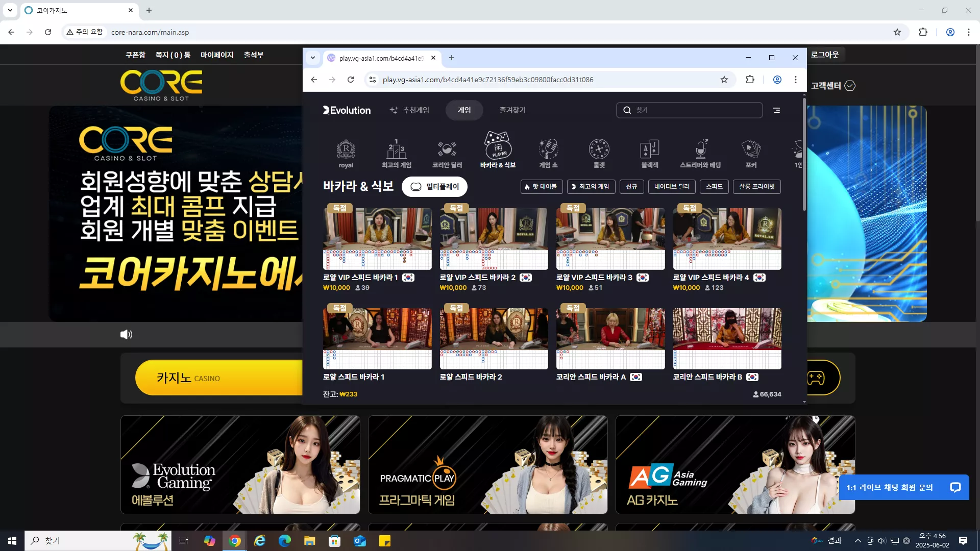Open the 마이페이지 menu item
Viewport: 980px width, 551px height.
pos(217,55)
